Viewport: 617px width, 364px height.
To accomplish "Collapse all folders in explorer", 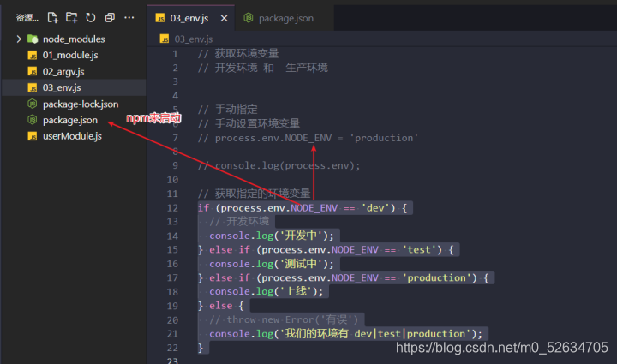I will [x=110, y=18].
